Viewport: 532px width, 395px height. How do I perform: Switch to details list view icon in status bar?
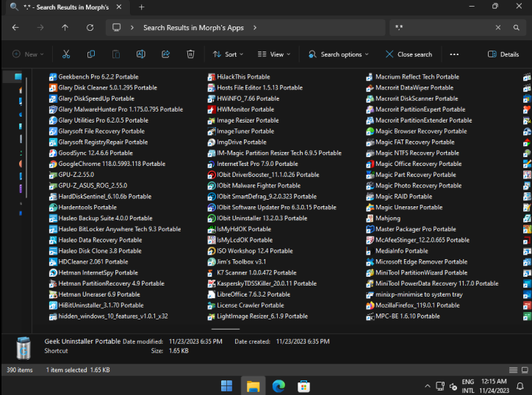pos(513,370)
